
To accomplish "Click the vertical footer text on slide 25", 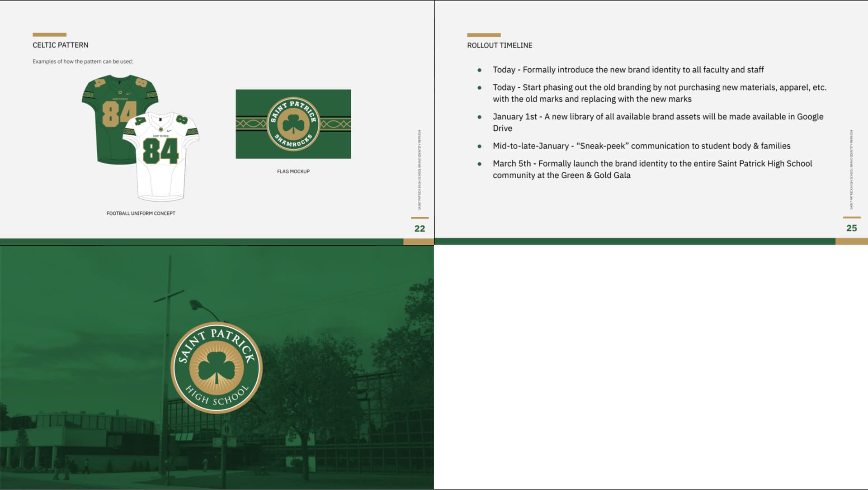I will point(851,170).
